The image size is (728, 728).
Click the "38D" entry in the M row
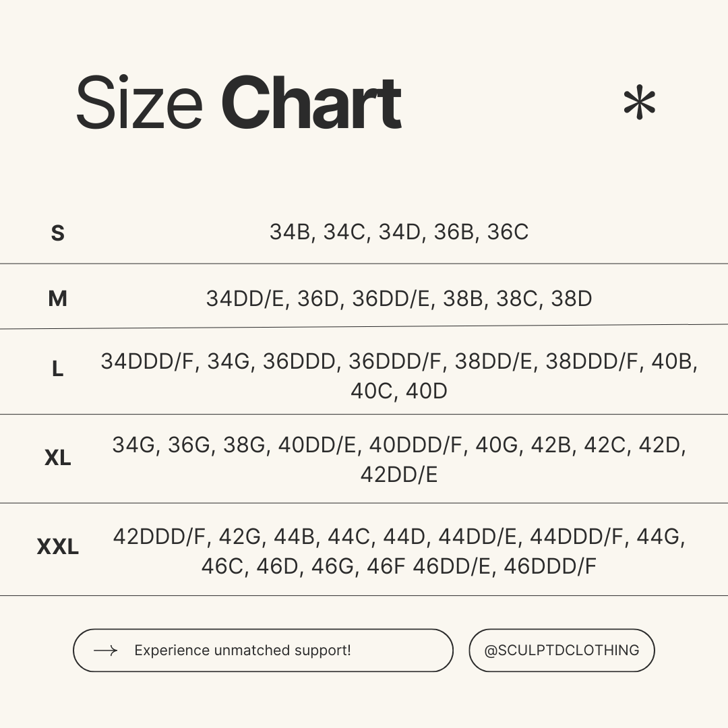(572, 299)
